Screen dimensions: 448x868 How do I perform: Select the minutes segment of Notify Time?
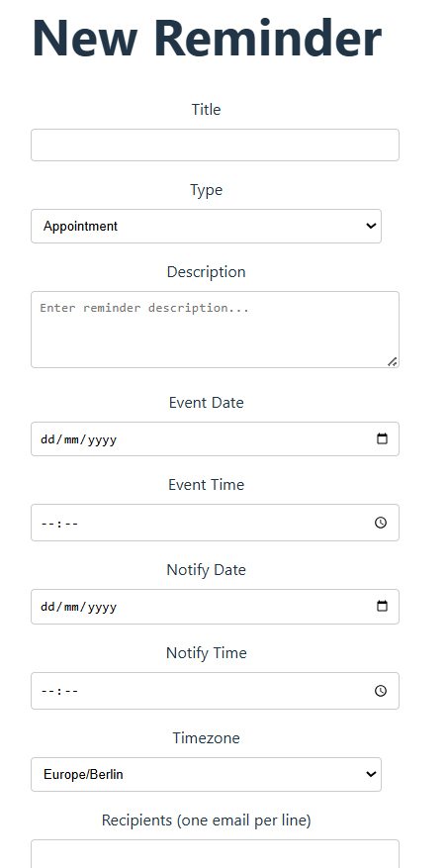tap(72, 692)
